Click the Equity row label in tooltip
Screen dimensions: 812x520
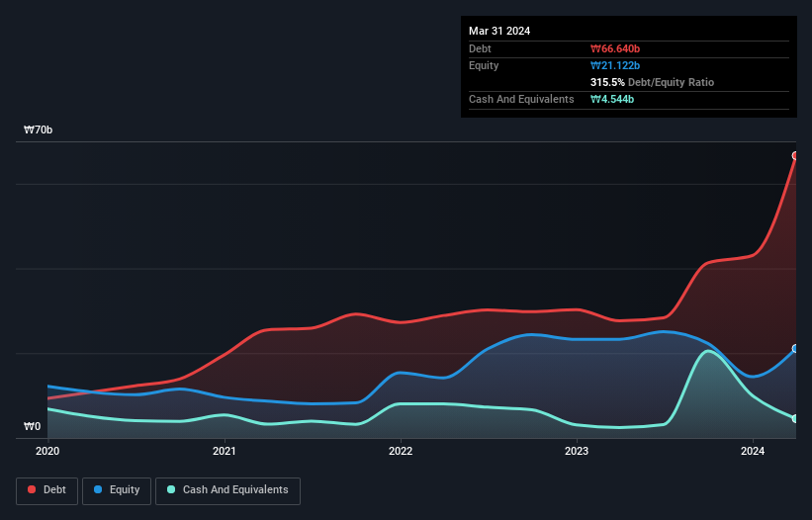click(484, 65)
